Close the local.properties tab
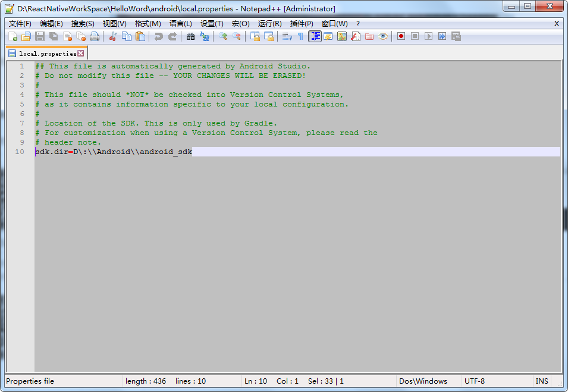Viewport: 568px width, 392px height. (x=81, y=53)
